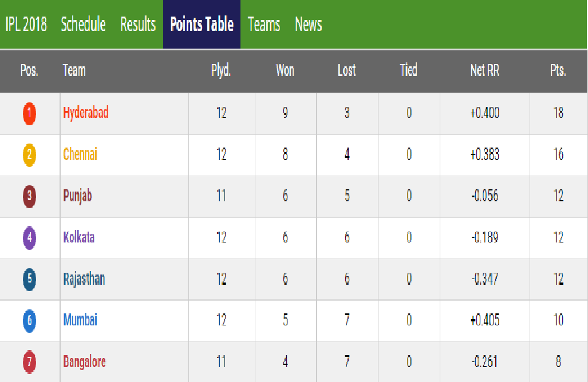Click the Pts. column header

(558, 71)
